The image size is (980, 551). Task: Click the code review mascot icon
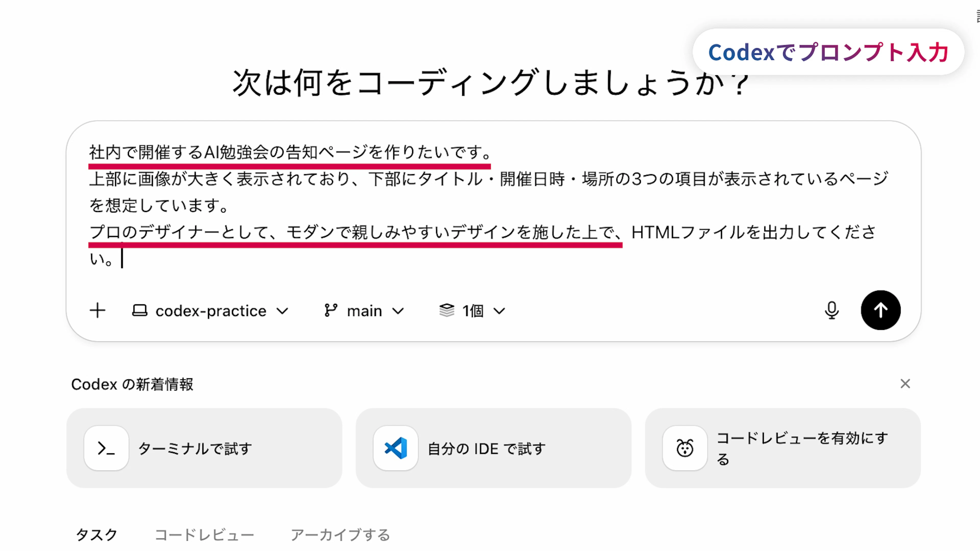685,448
